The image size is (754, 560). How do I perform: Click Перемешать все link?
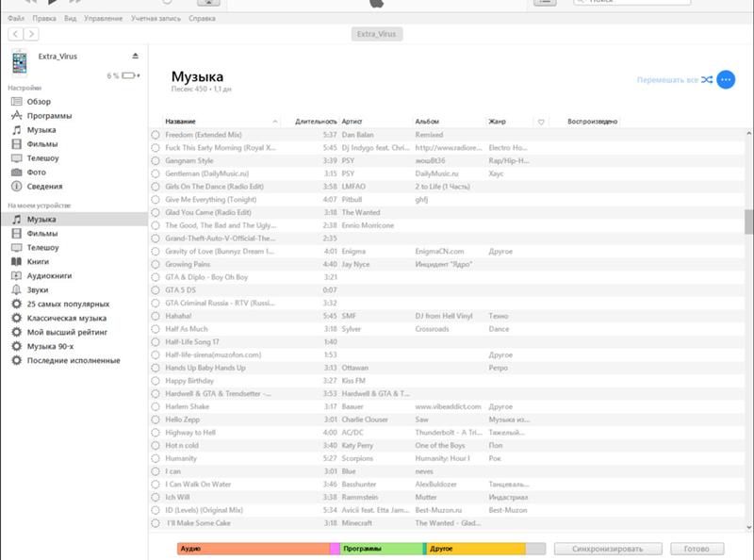pyautogui.click(x=667, y=80)
